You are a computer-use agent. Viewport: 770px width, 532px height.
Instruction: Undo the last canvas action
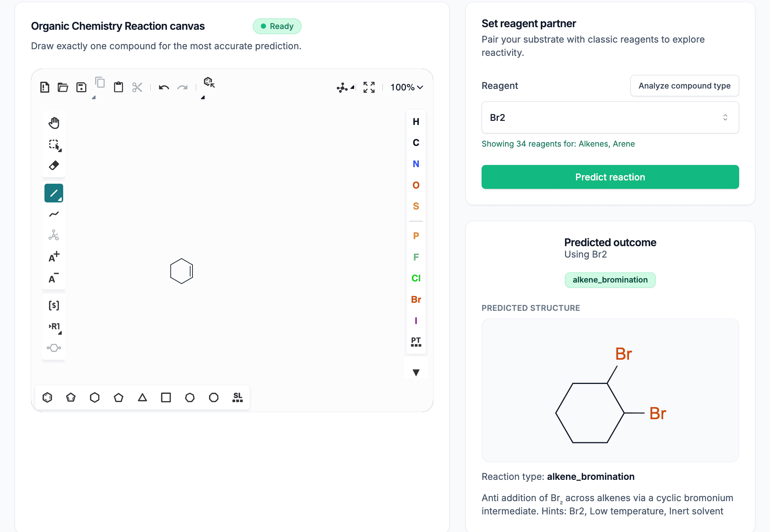coord(164,87)
